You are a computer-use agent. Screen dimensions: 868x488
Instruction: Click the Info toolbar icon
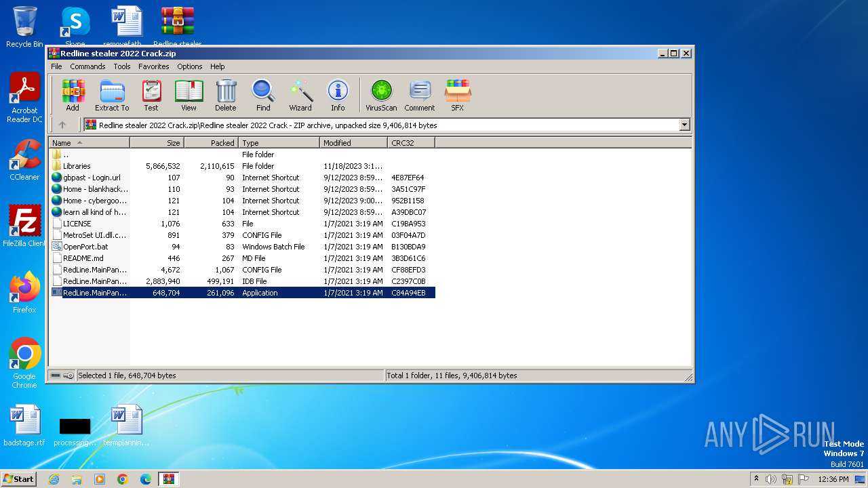click(338, 95)
